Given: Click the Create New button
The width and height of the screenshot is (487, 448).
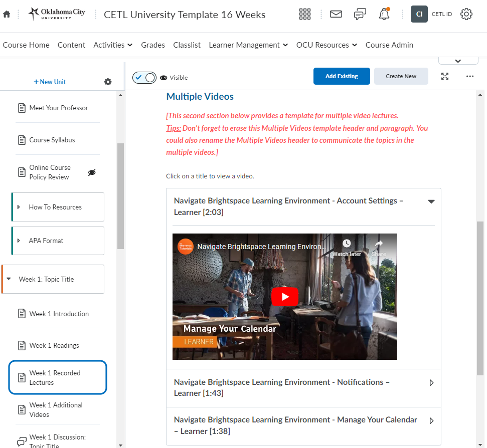Looking at the screenshot, I should pyautogui.click(x=401, y=76).
